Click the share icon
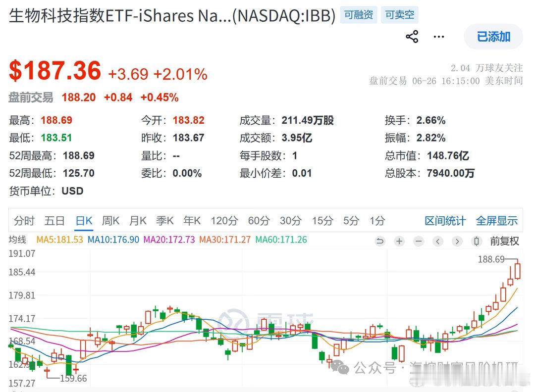 coord(412,37)
